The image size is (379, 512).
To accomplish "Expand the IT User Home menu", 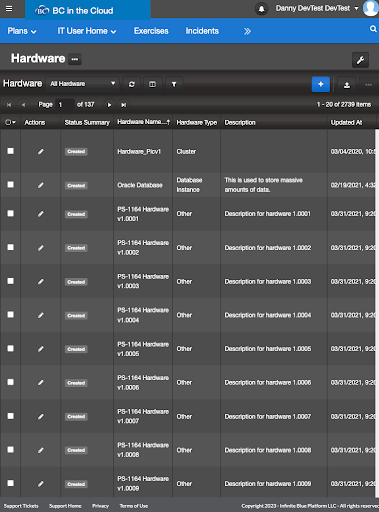I will coord(87,31).
